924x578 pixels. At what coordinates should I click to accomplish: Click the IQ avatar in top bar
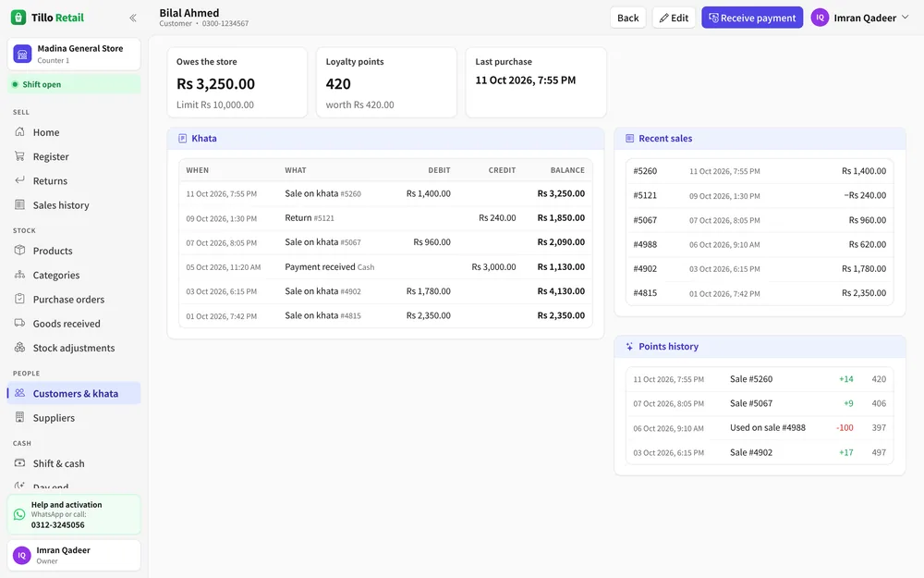[x=820, y=18]
